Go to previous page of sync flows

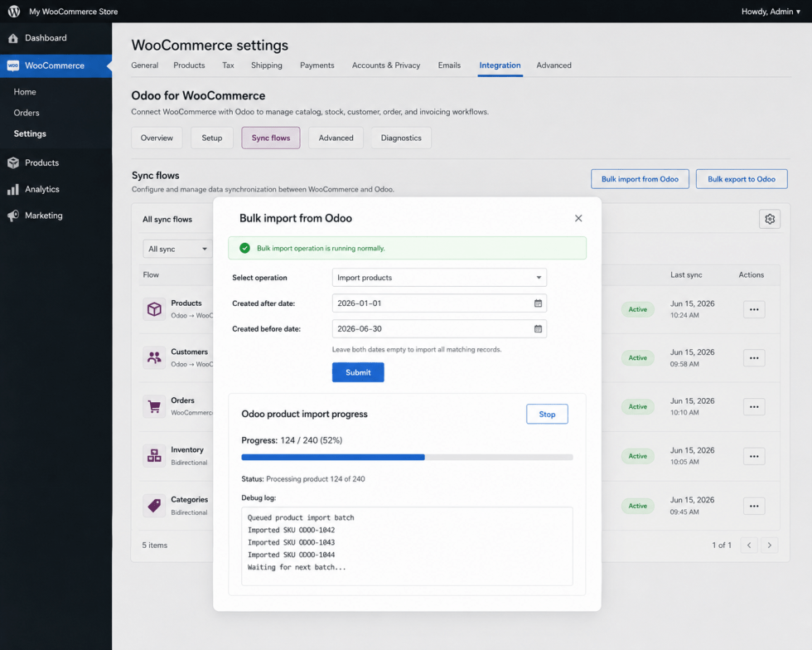[x=749, y=546]
